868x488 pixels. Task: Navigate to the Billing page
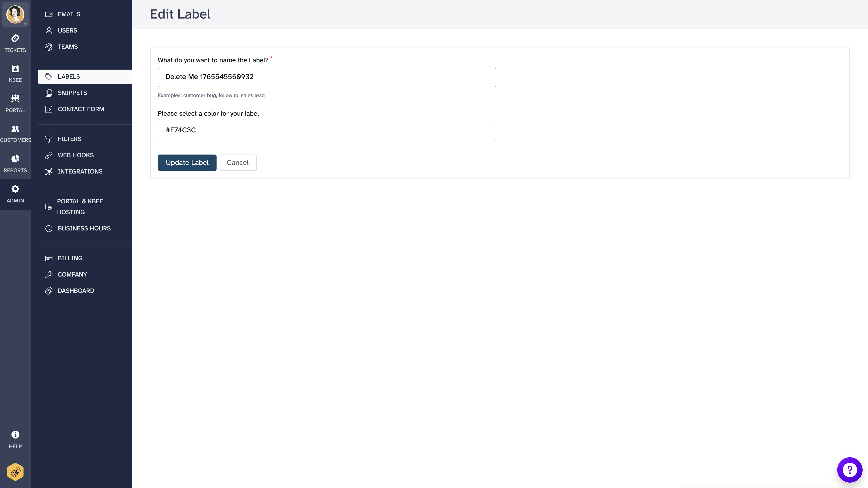click(x=70, y=258)
